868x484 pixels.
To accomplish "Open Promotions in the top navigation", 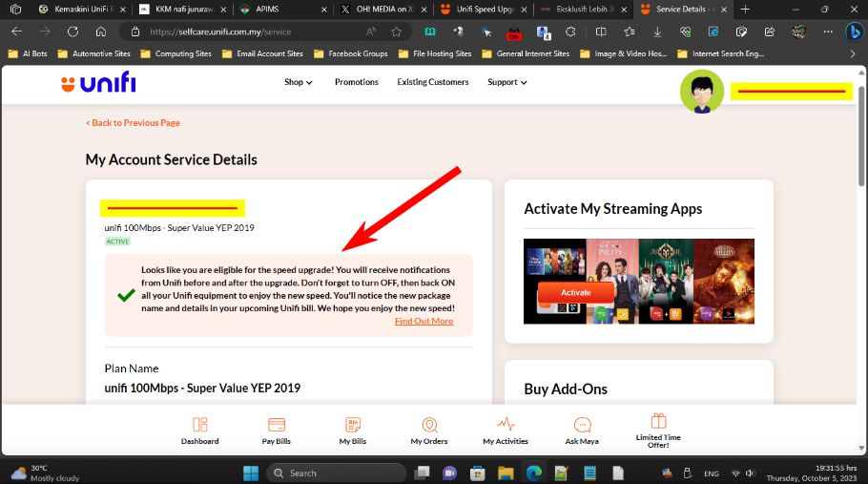I will click(x=357, y=82).
